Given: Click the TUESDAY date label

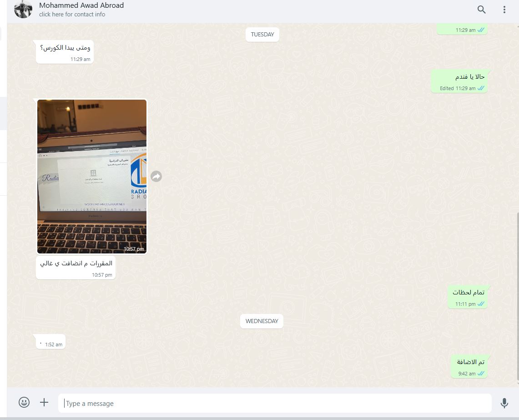Looking at the screenshot, I should (262, 35).
